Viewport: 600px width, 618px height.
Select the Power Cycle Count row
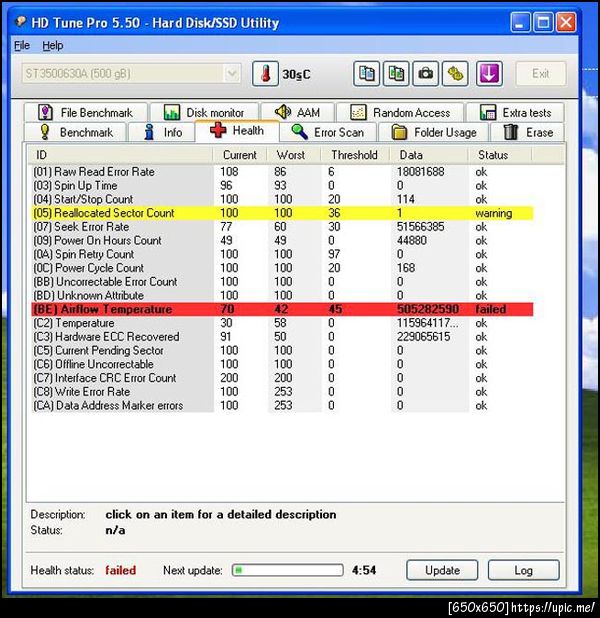282,268
